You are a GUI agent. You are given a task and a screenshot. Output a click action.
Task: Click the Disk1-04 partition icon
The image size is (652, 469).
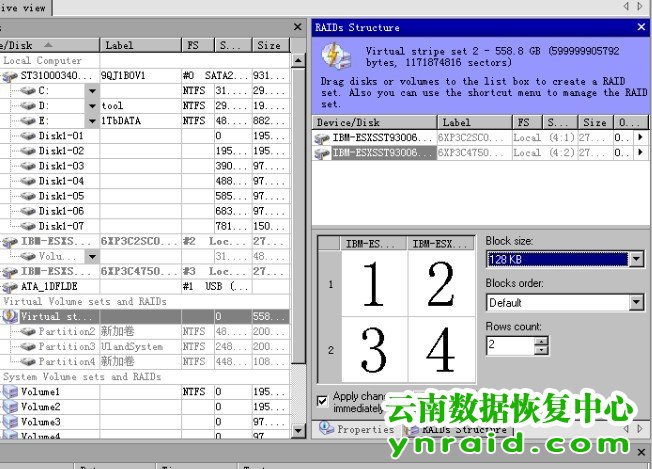[x=29, y=181]
